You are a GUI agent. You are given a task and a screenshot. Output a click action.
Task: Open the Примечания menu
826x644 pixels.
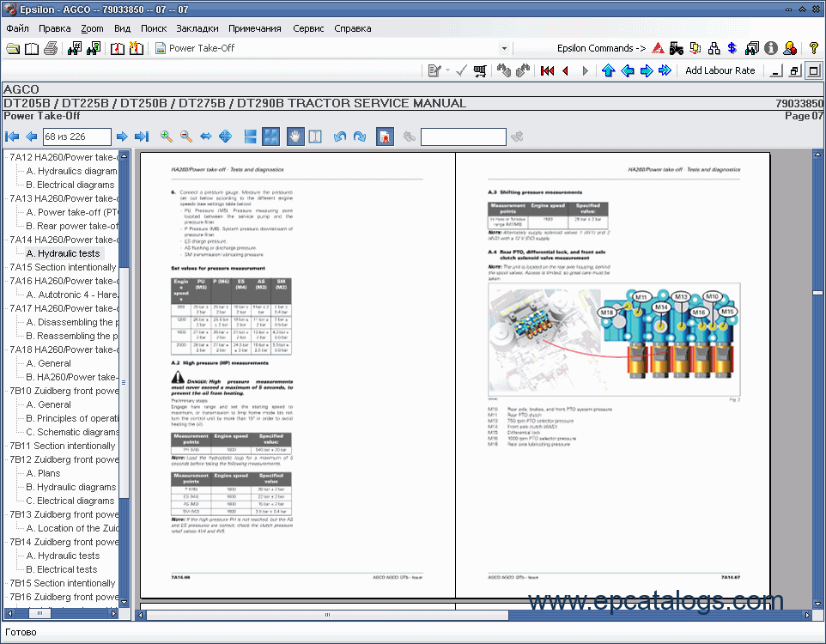point(254,28)
